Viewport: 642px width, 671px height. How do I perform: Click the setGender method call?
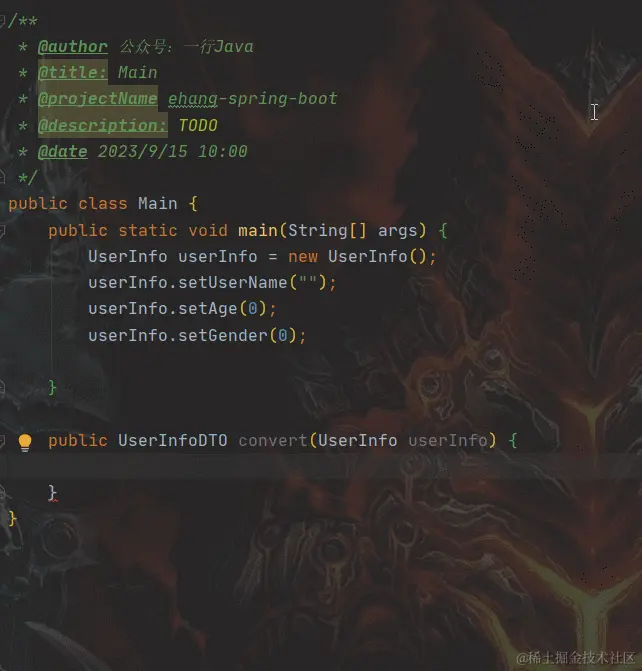pyautogui.click(x=223, y=336)
